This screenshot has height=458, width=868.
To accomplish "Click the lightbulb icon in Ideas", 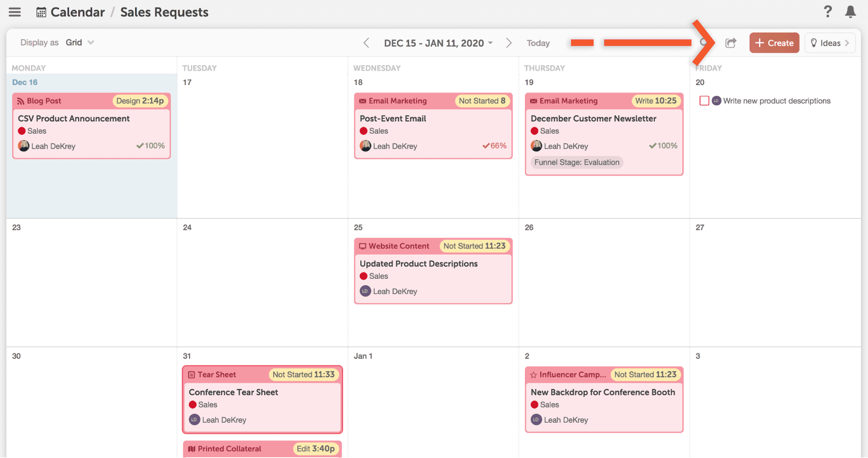I will [814, 43].
